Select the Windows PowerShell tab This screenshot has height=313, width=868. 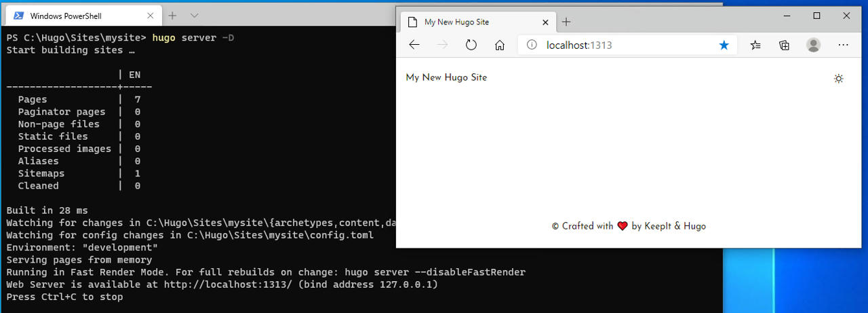coord(68,16)
